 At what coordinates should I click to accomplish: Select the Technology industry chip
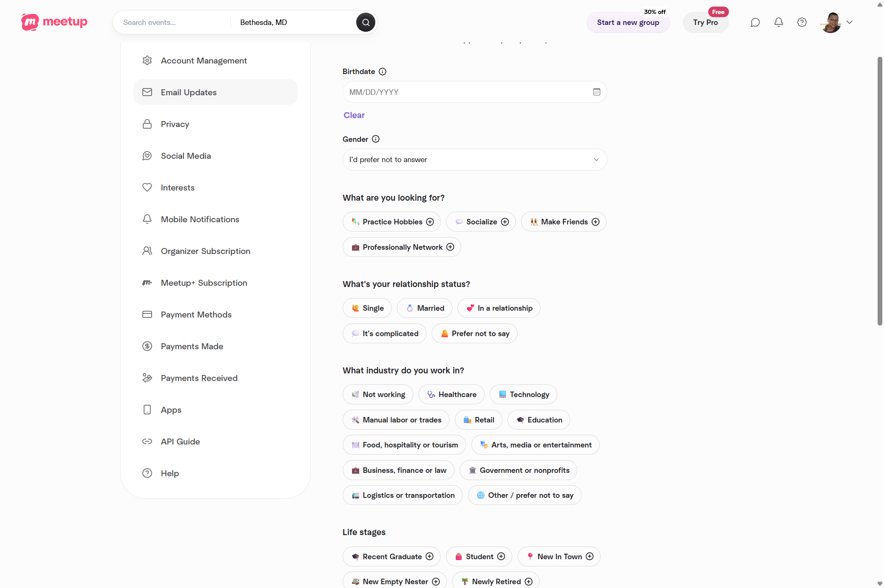point(524,395)
